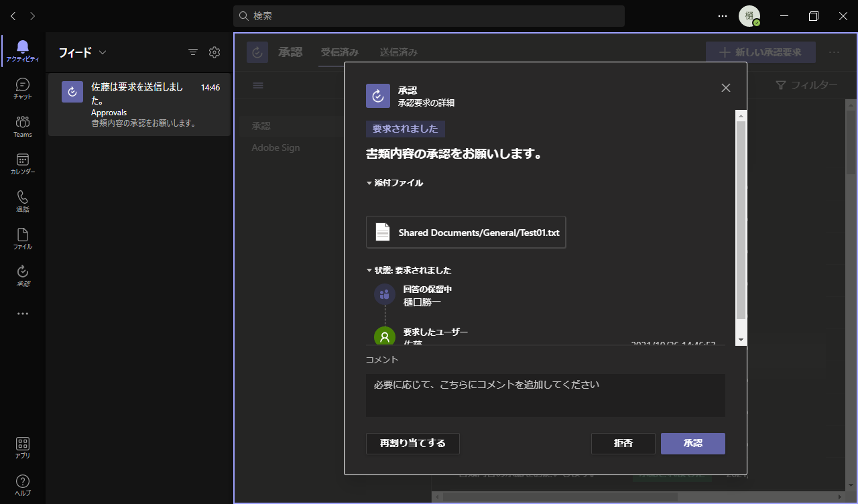Click the approver name 樋口勝一
Viewport: 858px width, 504px height.
422,302
